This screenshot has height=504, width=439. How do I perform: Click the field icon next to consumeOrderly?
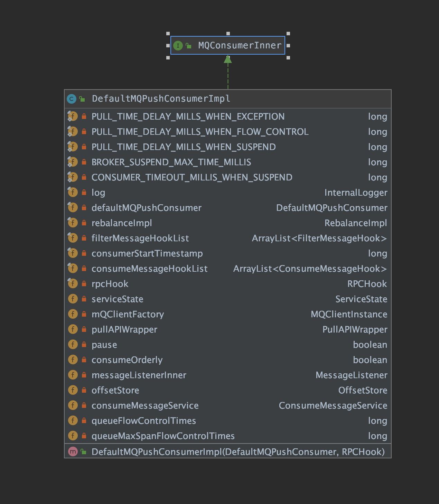73,360
